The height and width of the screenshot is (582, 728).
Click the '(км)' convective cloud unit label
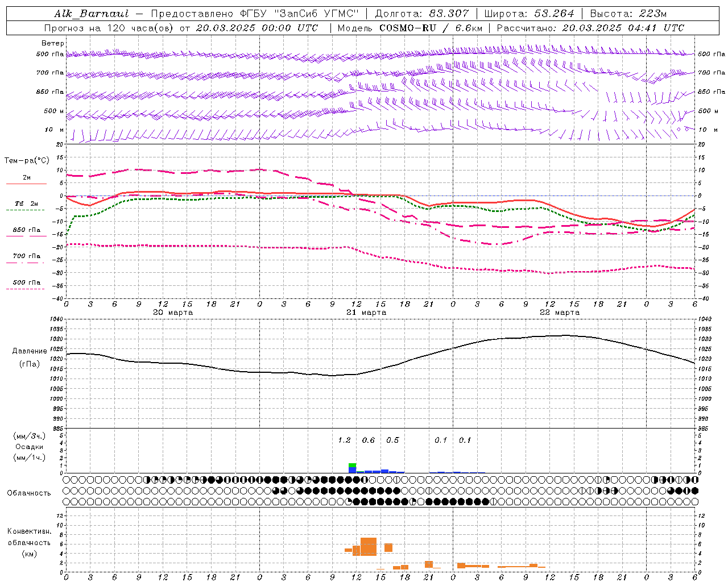point(29,554)
